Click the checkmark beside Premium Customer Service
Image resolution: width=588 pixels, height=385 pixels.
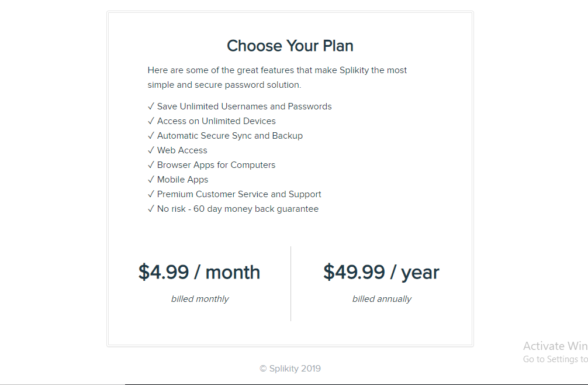(151, 194)
